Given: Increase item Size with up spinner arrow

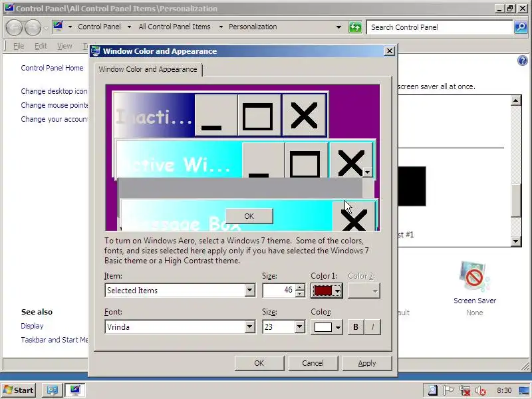Looking at the screenshot, I should [x=300, y=287].
